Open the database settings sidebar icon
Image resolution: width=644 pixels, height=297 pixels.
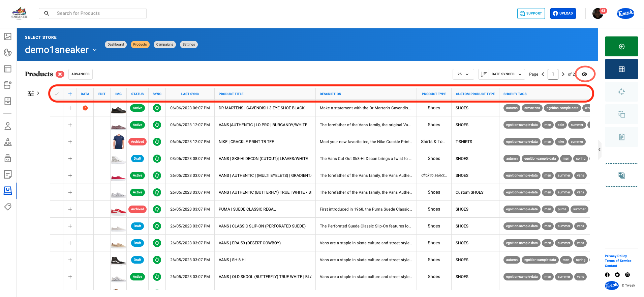click(8, 85)
